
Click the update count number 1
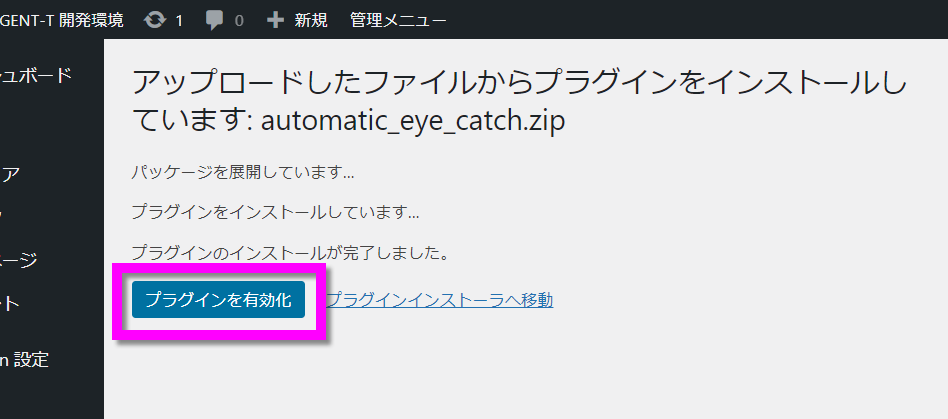[179, 20]
